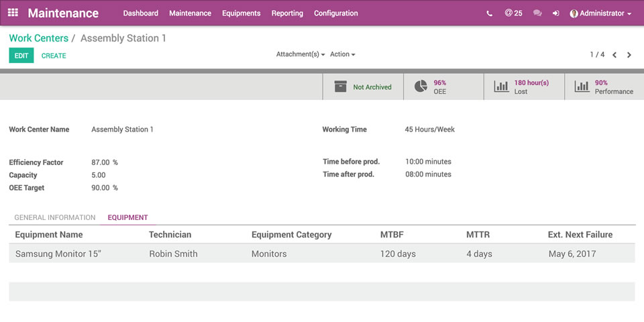Image resolution: width=644 pixels, height=322 pixels.
Task: View the 180 hours Lost stat
Action: point(524,87)
